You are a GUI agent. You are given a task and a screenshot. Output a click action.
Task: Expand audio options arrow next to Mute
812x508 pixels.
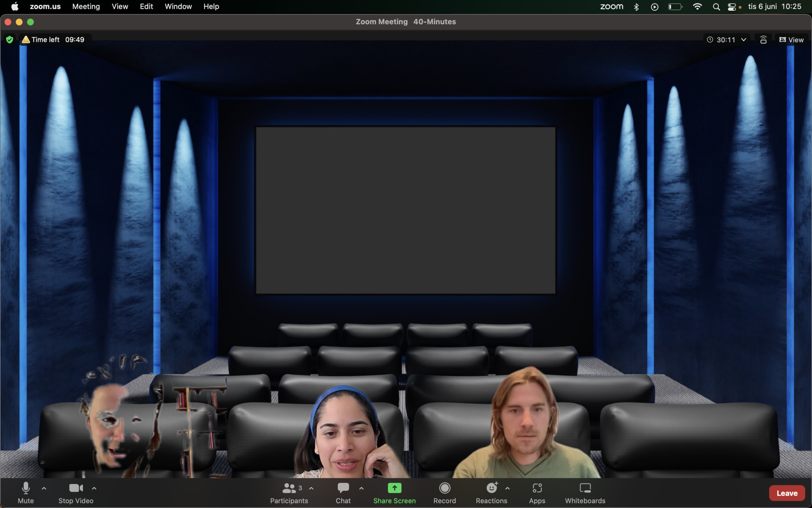[44, 489]
